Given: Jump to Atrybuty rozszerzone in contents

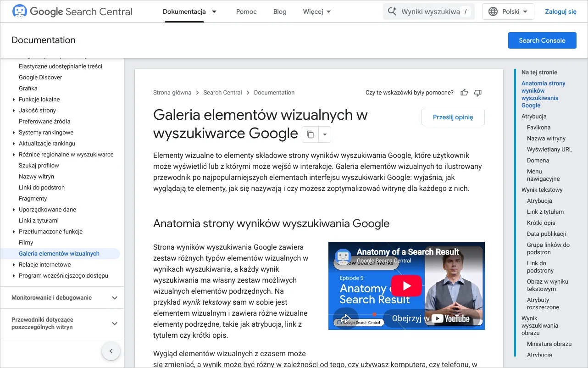Looking at the screenshot, I should click(543, 304).
